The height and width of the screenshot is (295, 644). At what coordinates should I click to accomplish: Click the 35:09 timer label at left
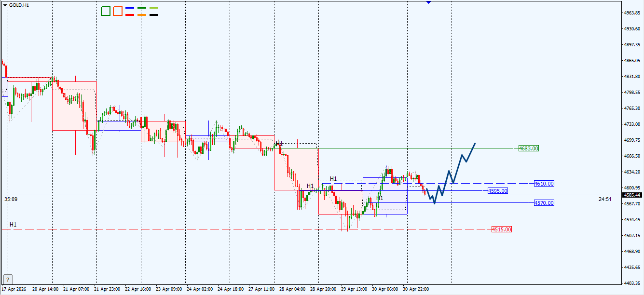tap(10, 199)
